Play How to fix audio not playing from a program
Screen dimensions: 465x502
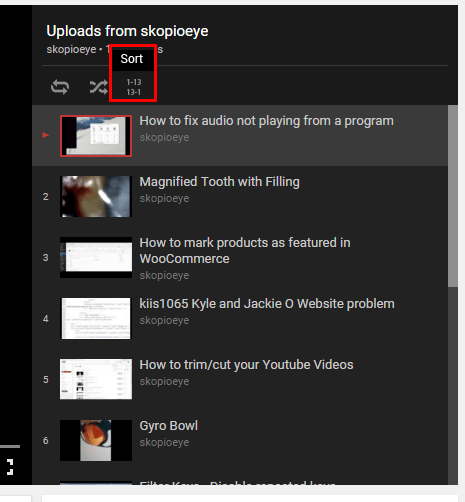pyautogui.click(x=266, y=121)
